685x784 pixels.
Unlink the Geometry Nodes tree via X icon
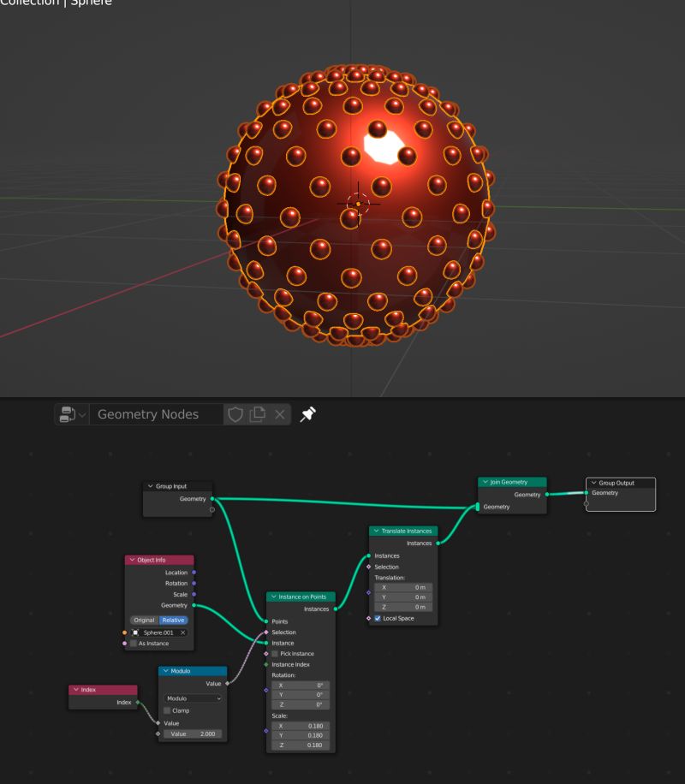click(280, 414)
